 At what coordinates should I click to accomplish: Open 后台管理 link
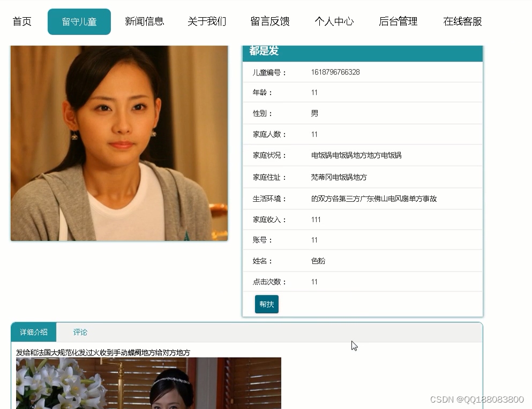[398, 21]
